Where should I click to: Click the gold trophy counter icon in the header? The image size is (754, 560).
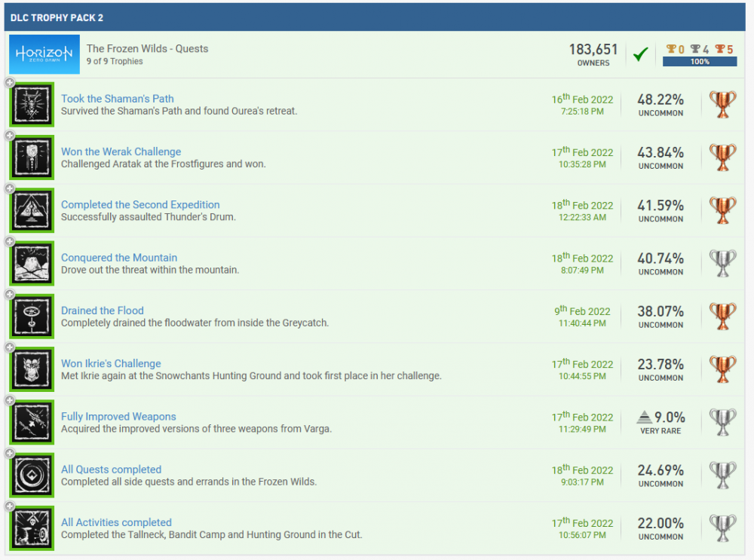(673, 49)
